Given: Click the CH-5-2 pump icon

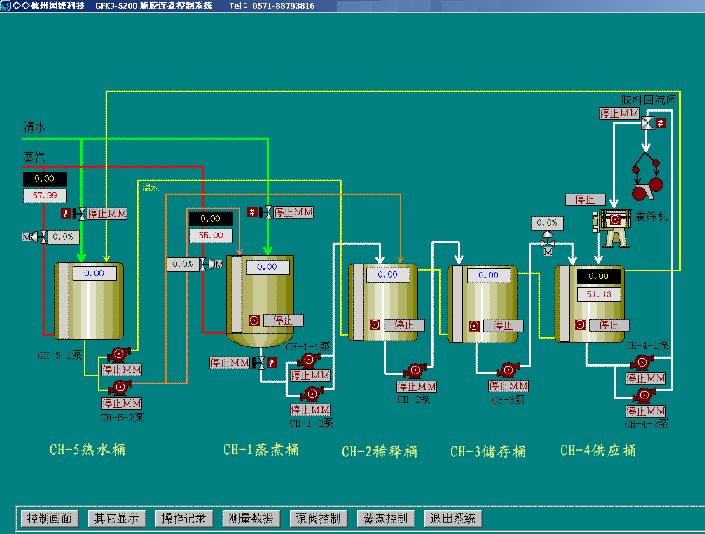Looking at the screenshot, I should click(121, 386).
